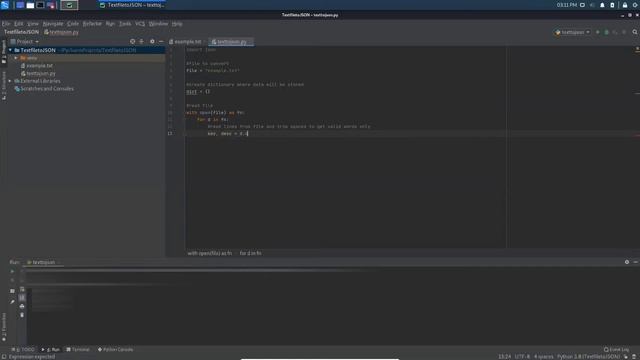640x360 pixels.
Task: Click the print icon in the Run panel
Action: pos(22,306)
